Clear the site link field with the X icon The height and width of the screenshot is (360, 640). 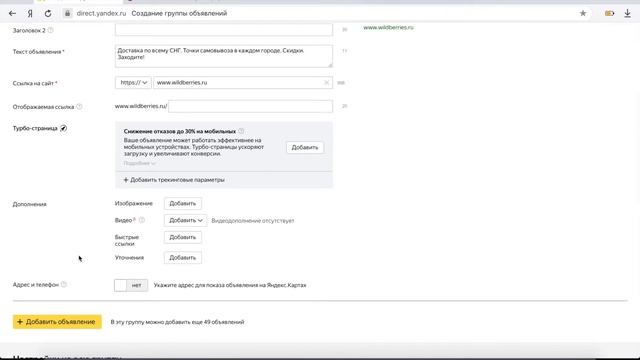pos(327,82)
